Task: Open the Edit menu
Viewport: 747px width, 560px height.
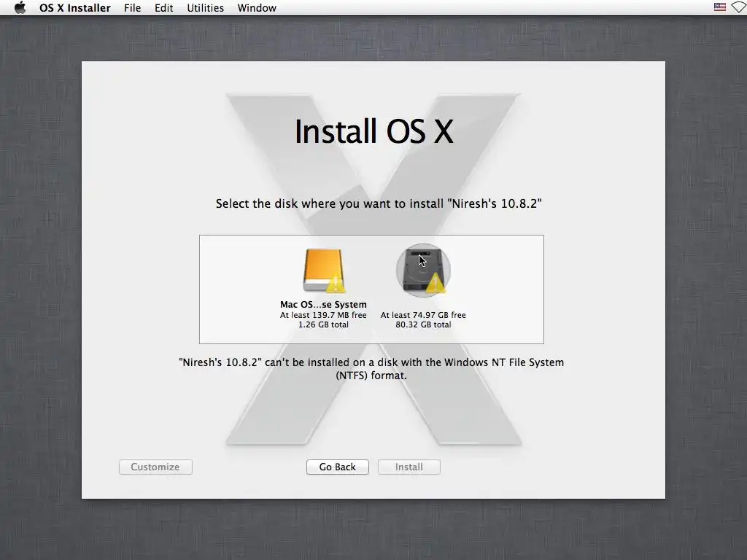Action: [163, 8]
